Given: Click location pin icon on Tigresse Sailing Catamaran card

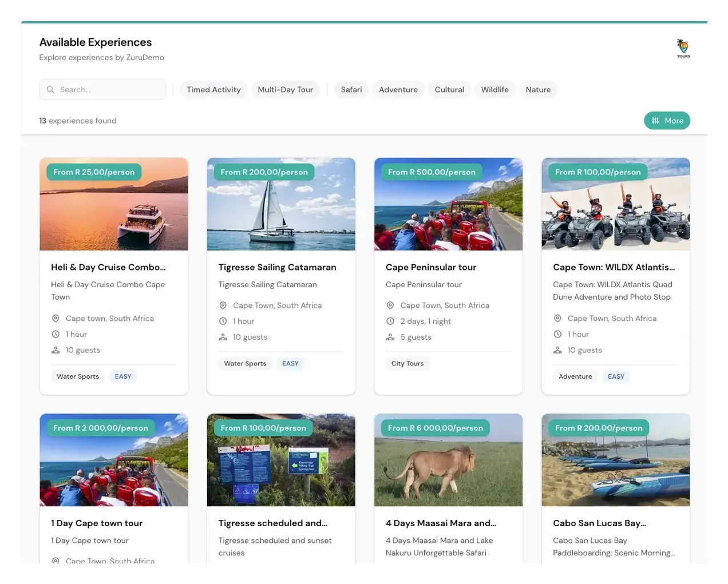Looking at the screenshot, I should point(223,306).
